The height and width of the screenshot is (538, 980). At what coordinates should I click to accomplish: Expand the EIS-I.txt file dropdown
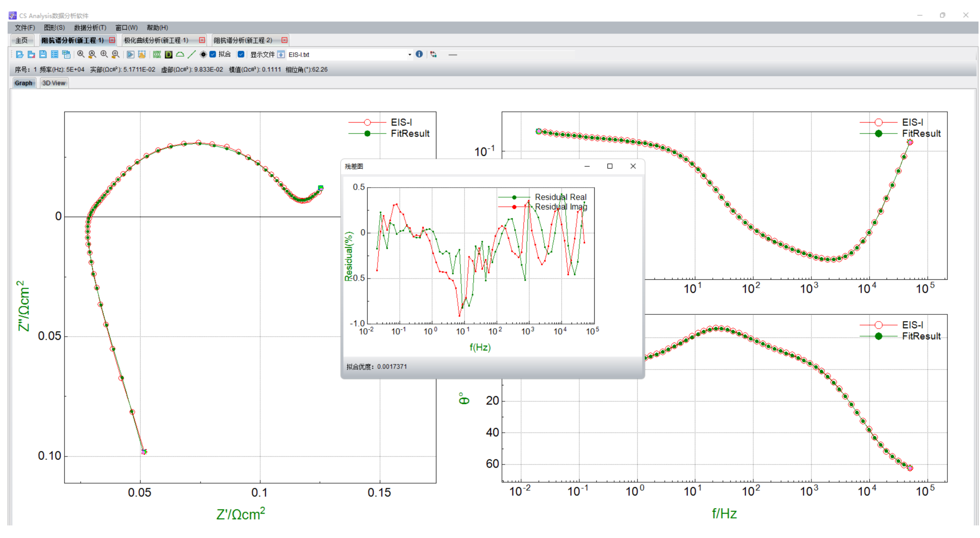[409, 54]
